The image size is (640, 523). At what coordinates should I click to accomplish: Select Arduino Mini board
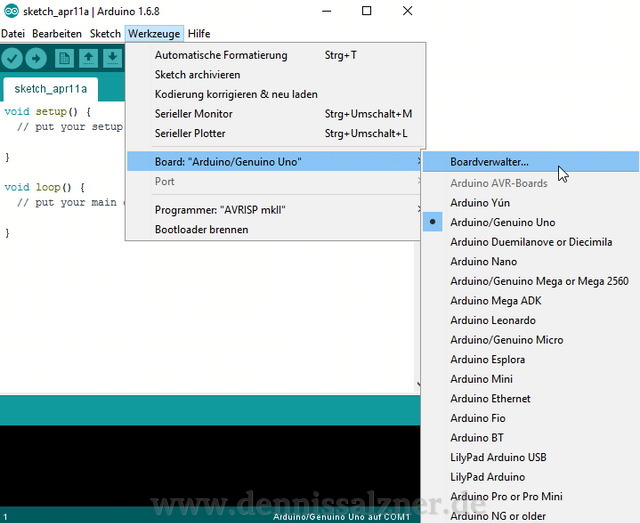coord(531,379)
